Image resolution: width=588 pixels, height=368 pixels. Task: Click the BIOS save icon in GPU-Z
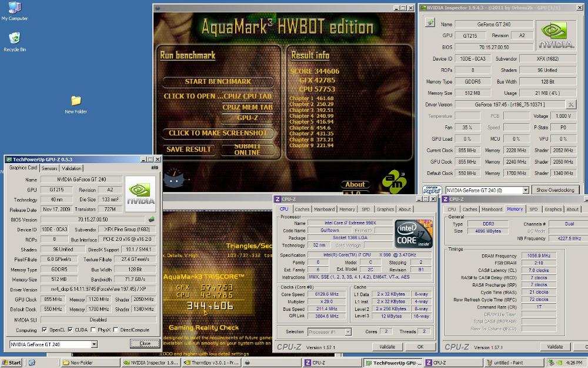[152, 219]
